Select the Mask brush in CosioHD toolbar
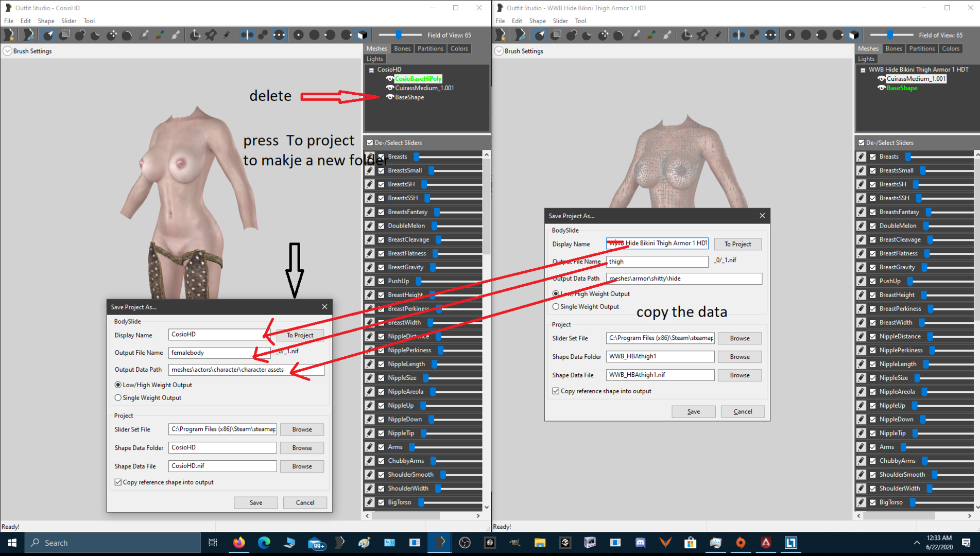Image resolution: width=980 pixels, height=556 pixels. tap(64, 35)
